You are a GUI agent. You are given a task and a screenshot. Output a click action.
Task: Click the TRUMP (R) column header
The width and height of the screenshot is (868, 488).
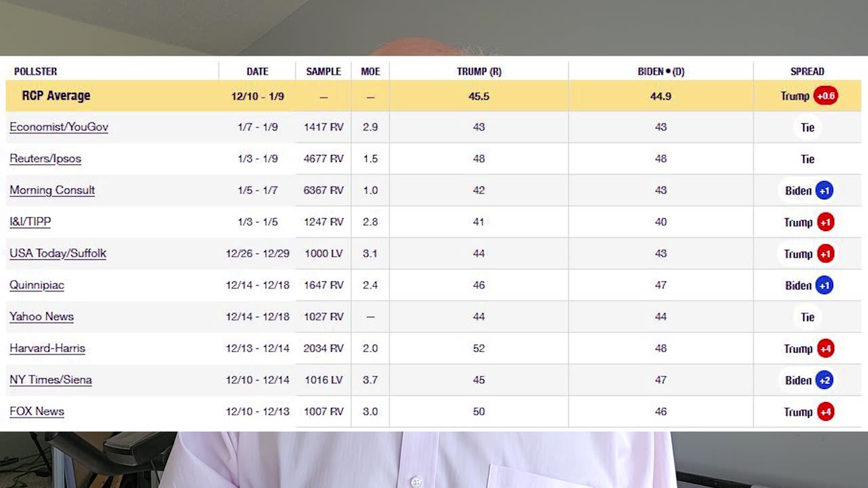pyautogui.click(x=479, y=71)
